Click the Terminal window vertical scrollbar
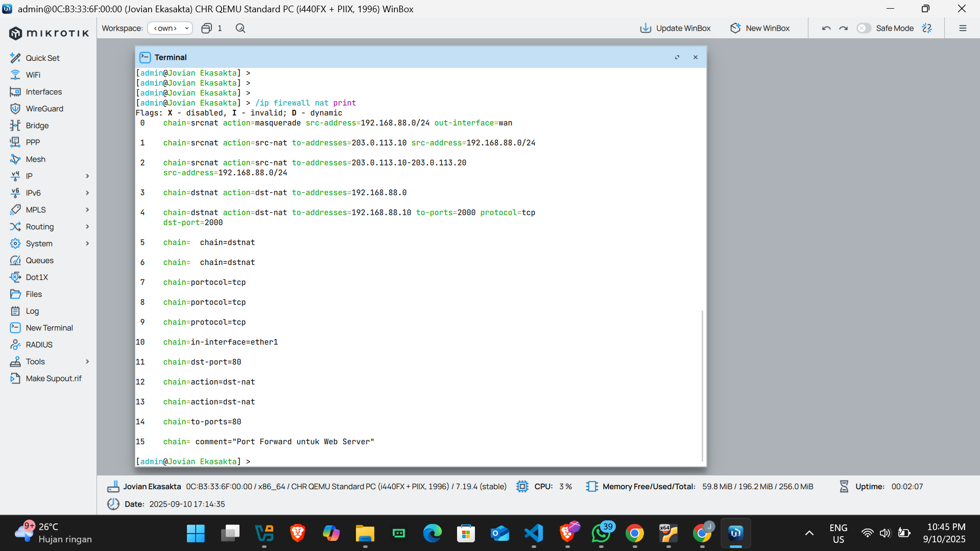 tap(703, 386)
